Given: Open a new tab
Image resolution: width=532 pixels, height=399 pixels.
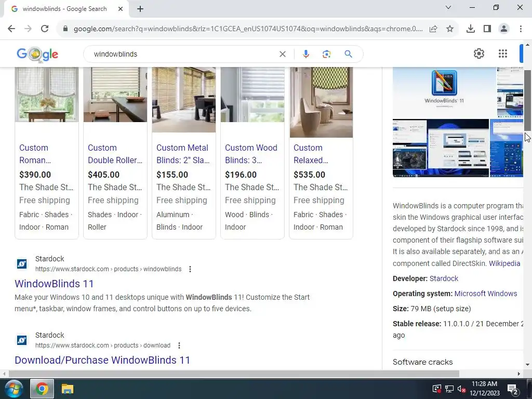Looking at the screenshot, I should tap(140, 9).
